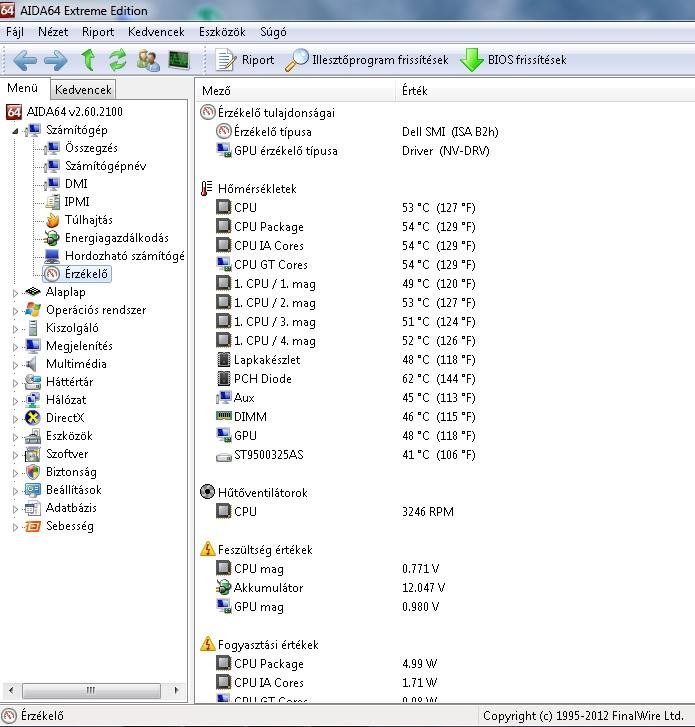Image resolution: width=695 pixels, height=727 pixels.
Task: Click the Mező column header
Action: pyautogui.click(x=295, y=91)
